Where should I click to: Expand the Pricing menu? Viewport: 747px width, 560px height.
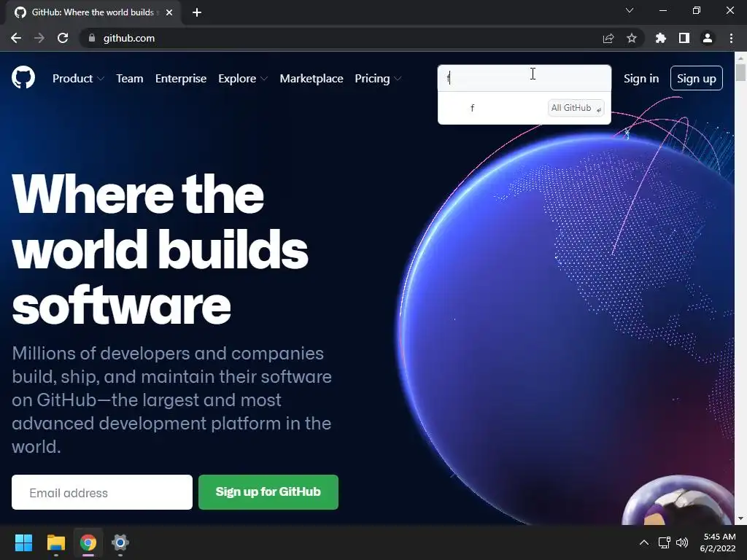click(x=379, y=79)
